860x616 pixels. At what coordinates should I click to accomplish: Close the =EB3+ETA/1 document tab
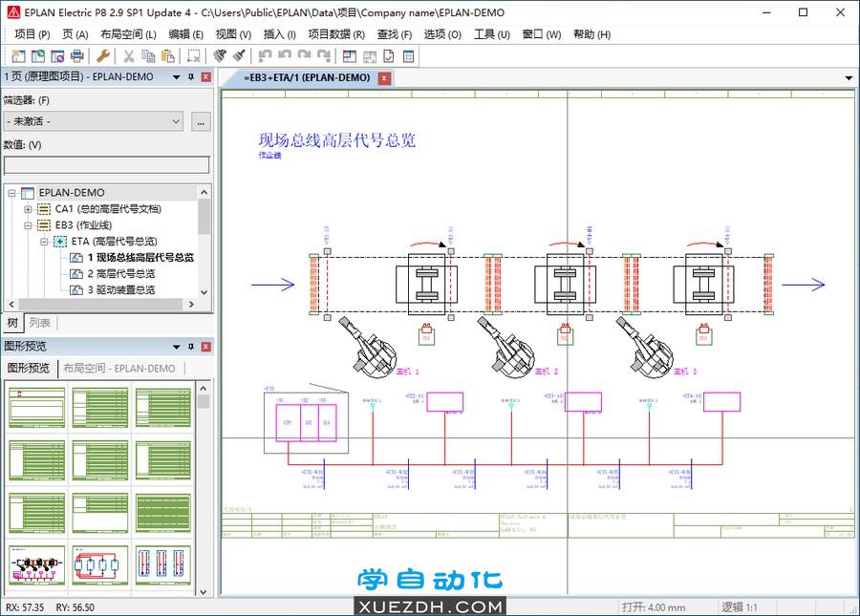384,78
